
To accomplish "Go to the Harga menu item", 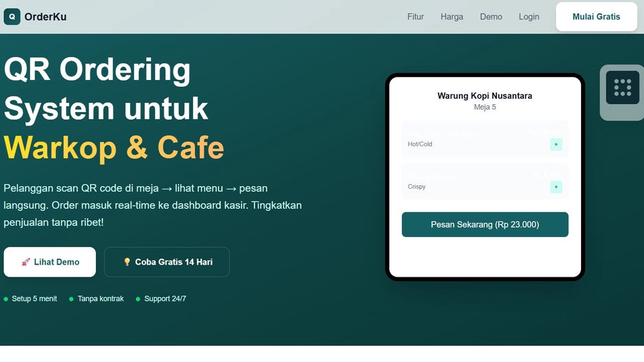I will tap(451, 17).
